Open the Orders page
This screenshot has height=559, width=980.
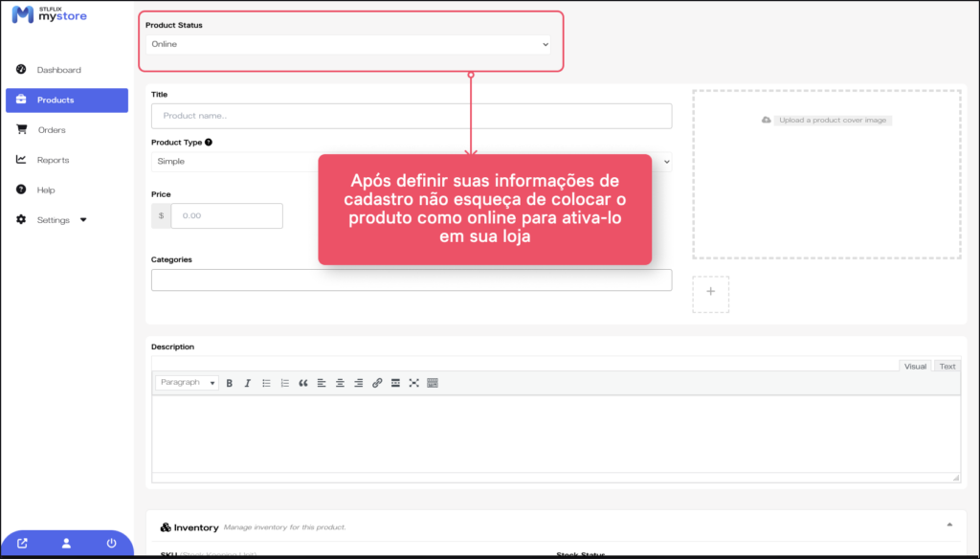coord(52,130)
